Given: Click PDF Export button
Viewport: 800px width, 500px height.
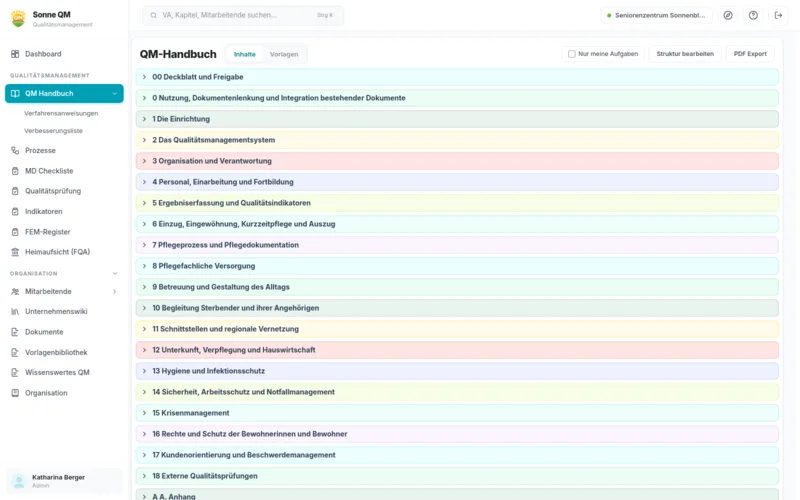Looking at the screenshot, I should [x=750, y=54].
